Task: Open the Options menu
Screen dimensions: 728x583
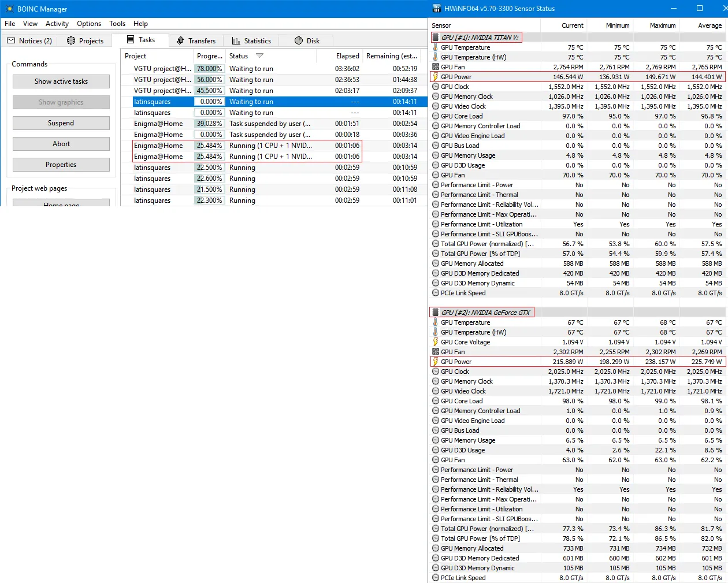Action: (x=89, y=24)
